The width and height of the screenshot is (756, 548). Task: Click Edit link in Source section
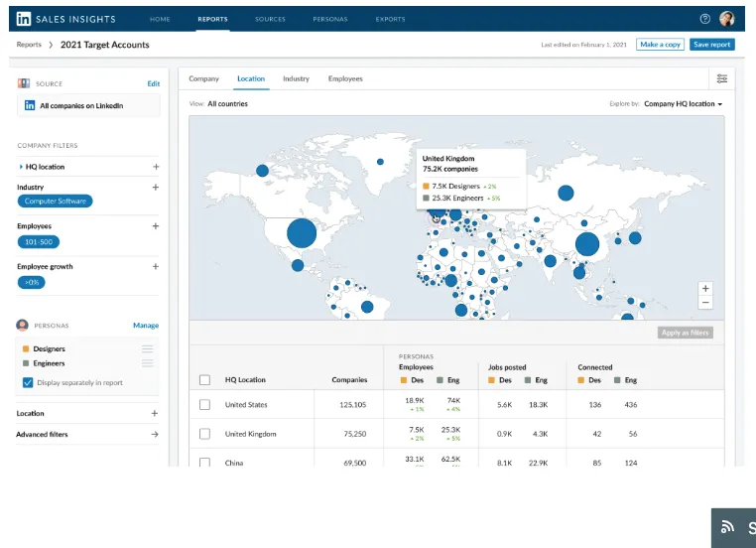click(x=154, y=83)
